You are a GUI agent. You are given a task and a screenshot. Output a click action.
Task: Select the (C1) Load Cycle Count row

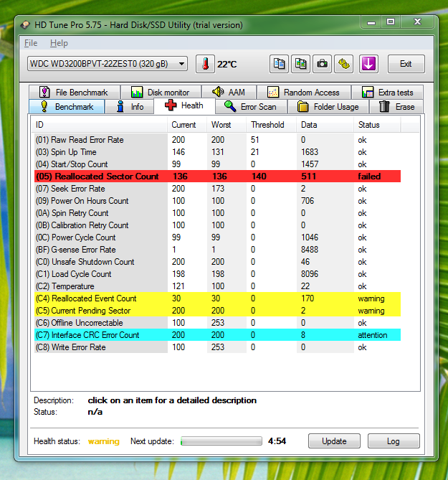(217, 274)
